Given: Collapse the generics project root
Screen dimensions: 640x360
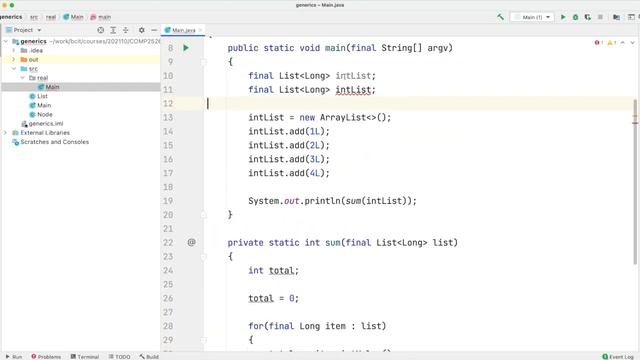Looking at the screenshot, I should click(x=6, y=41).
